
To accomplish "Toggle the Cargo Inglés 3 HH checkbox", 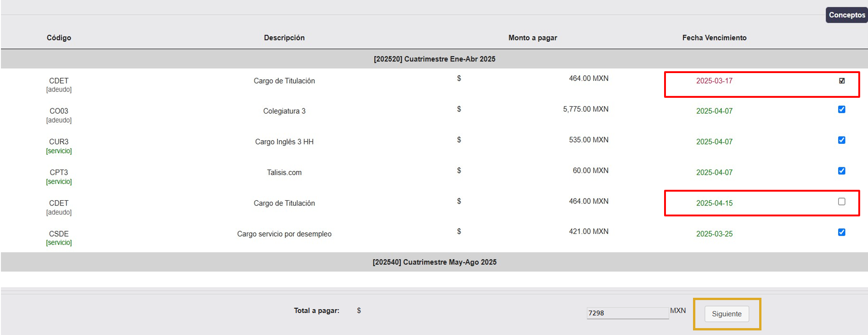I will tap(841, 140).
